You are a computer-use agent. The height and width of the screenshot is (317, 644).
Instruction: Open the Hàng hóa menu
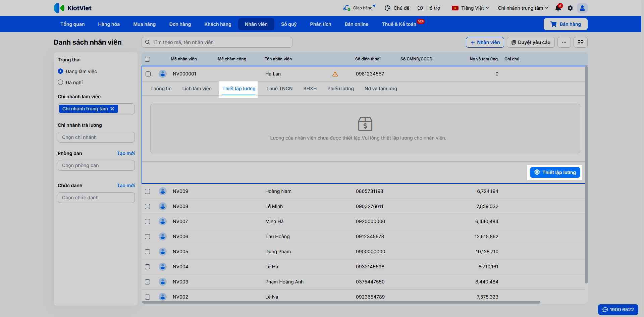(x=109, y=24)
